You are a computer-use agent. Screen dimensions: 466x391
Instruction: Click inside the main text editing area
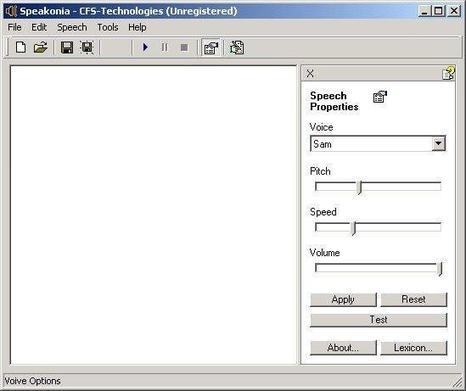point(153,215)
